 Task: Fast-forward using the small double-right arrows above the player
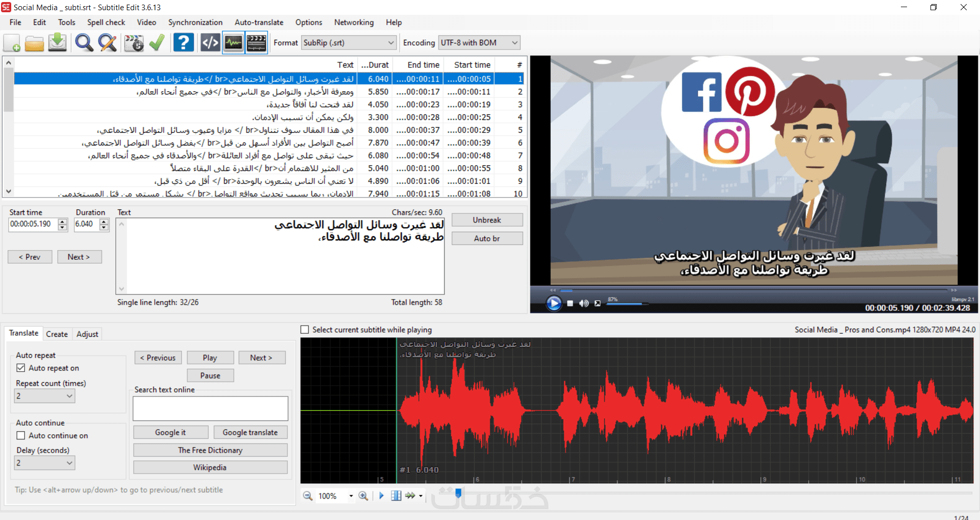pos(954,290)
